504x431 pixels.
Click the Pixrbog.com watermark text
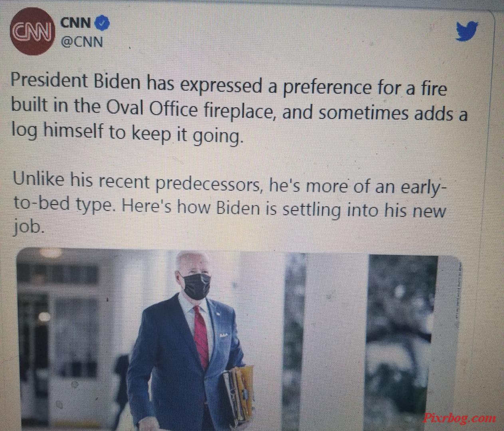pos(459,418)
